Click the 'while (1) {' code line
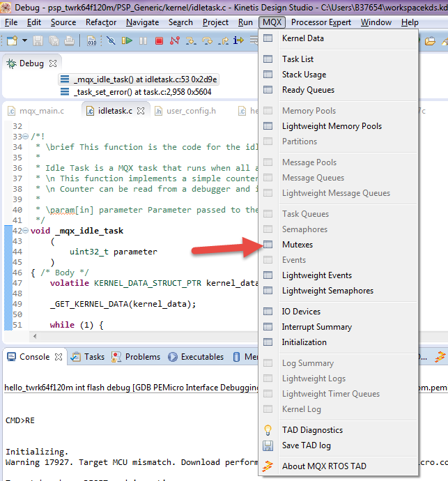 click(x=77, y=325)
